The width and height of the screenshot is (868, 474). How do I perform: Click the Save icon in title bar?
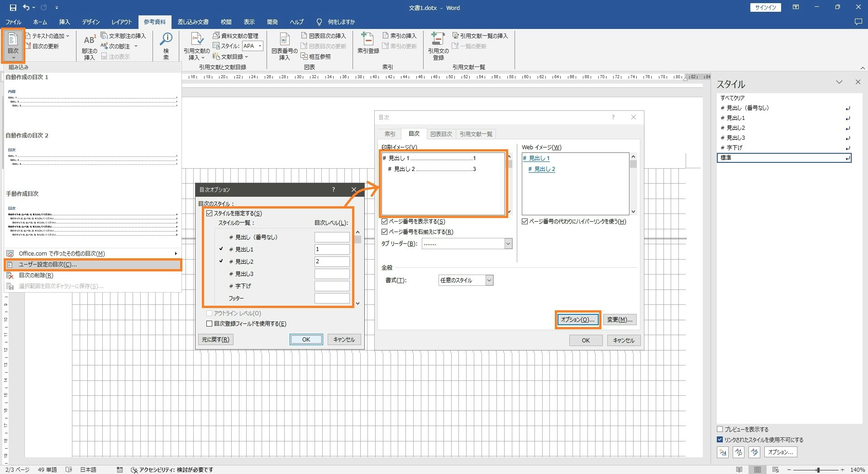(x=13, y=8)
